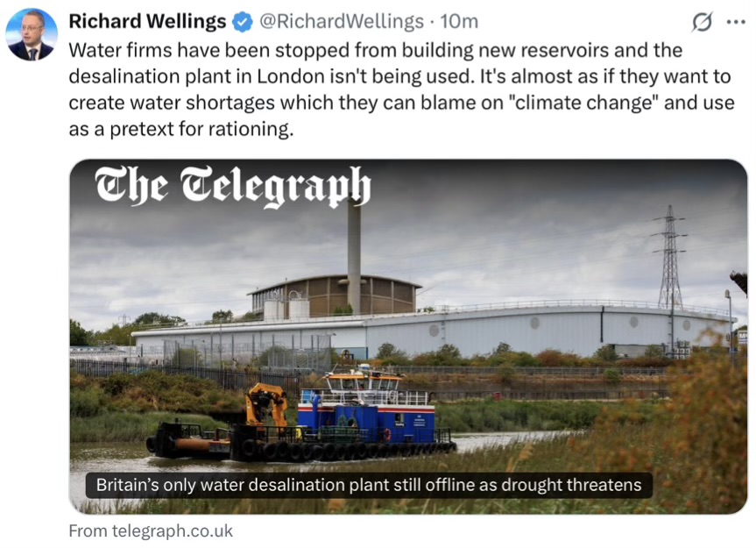This screenshot has height=548, width=756.
Task: Click the desalination plant headline caption
Action: coord(369,485)
